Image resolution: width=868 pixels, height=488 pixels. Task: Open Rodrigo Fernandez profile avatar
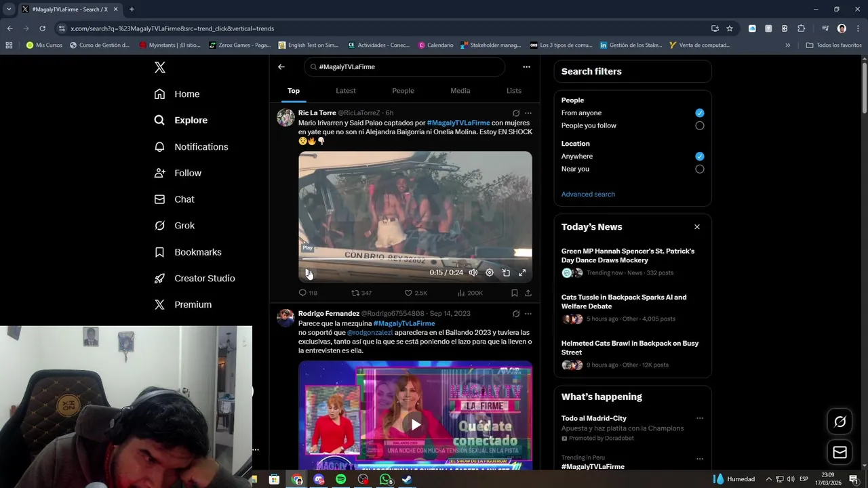[285, 318]
